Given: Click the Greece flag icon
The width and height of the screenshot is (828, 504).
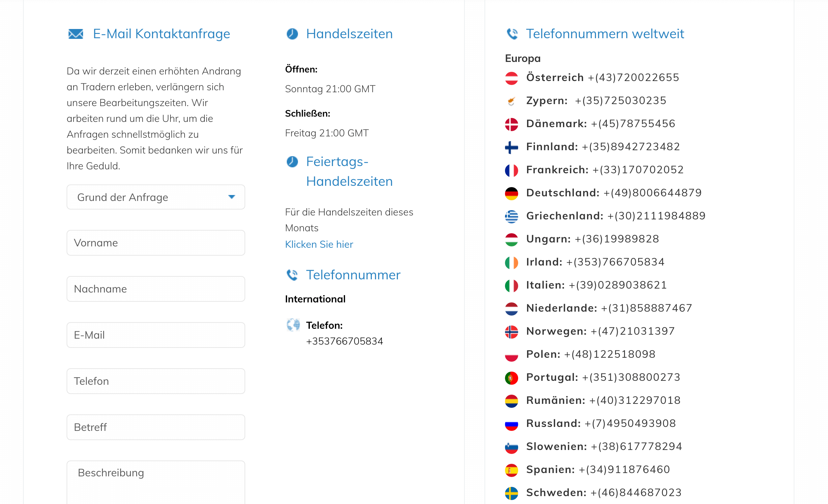Looking at the screenshot, I should (x=511, y=216).
